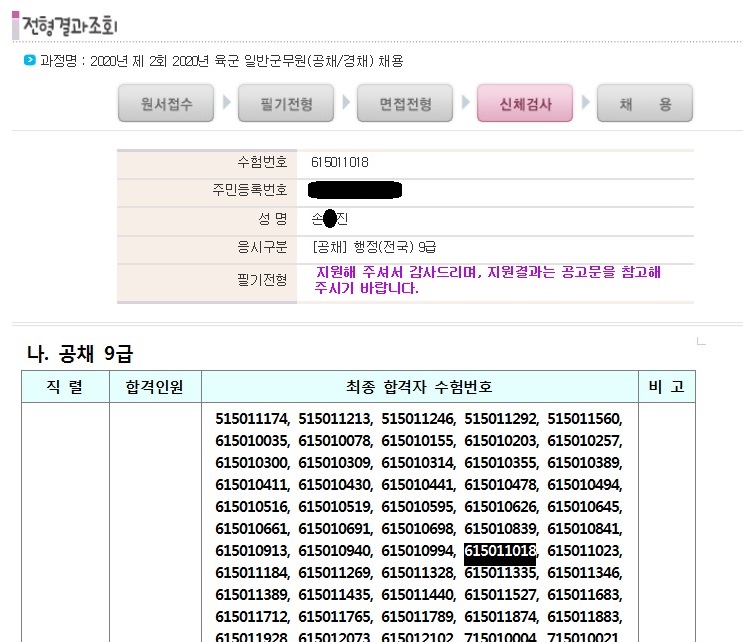Click the arrow between 신체검사 and 채용

point(585,103)
